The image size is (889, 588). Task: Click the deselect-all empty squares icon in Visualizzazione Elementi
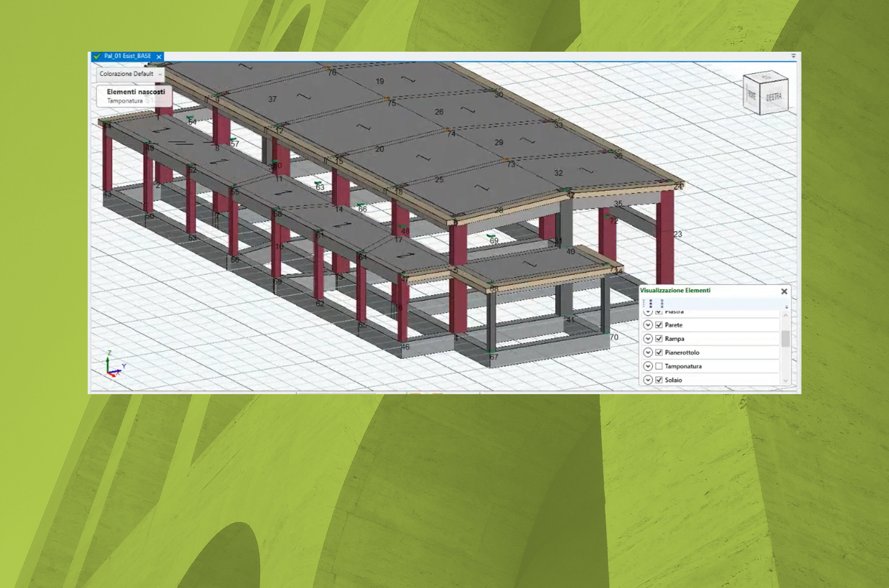tap(662, 303)
